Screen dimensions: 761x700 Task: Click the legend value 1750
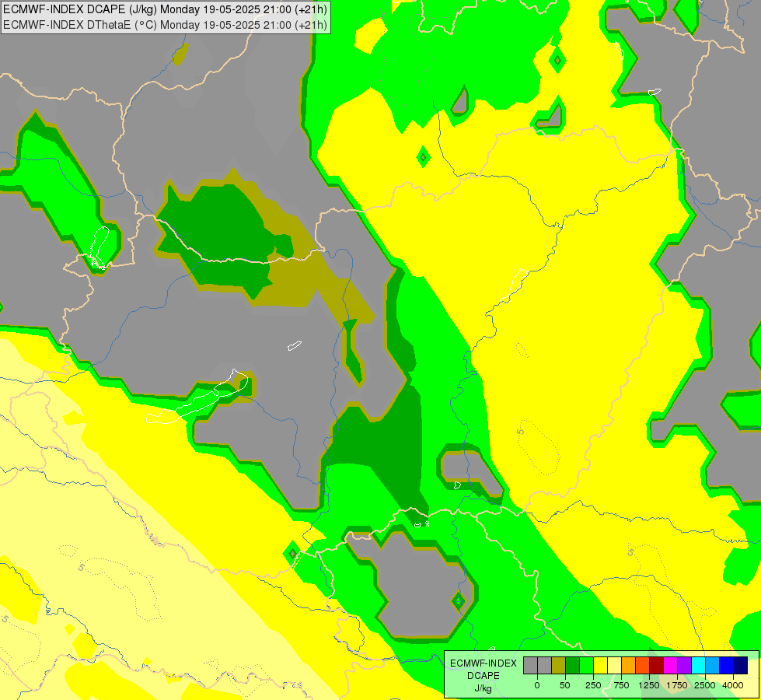point(677,685)
